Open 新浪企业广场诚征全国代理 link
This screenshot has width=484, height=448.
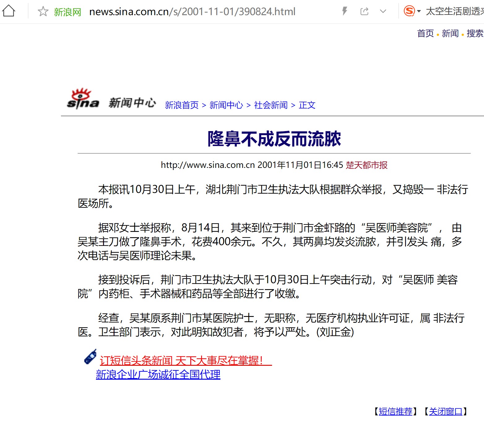click(158, 374)
